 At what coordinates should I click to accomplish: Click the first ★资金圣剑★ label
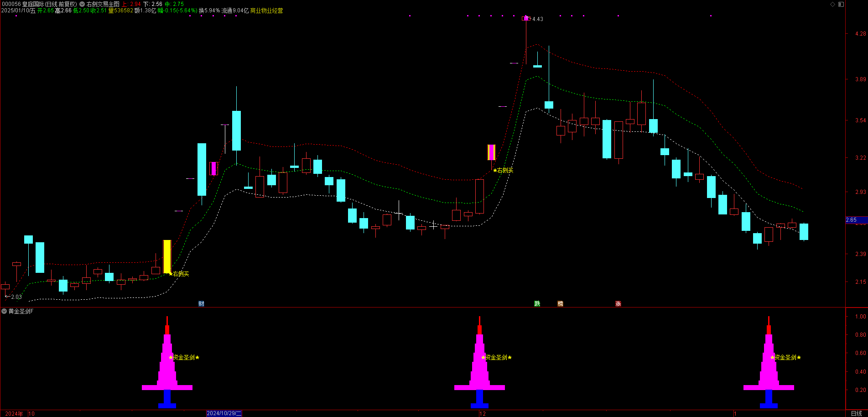click(184, 357)
